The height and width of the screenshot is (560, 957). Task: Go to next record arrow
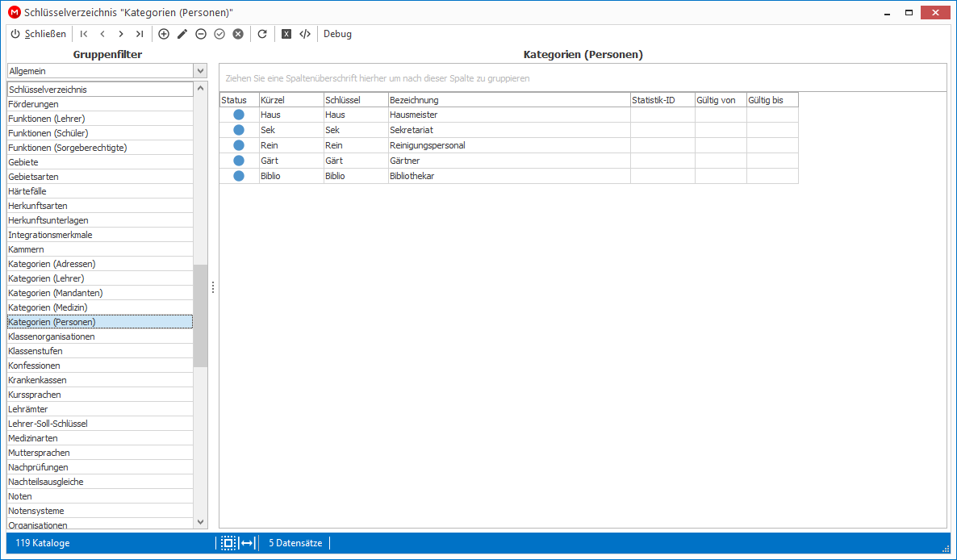121,34
